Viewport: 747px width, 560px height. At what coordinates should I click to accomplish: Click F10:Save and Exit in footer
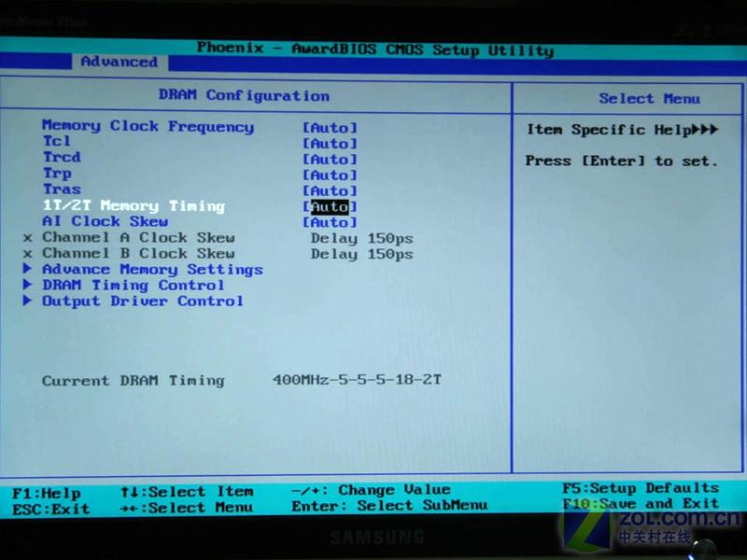click(x=641, y=503)
